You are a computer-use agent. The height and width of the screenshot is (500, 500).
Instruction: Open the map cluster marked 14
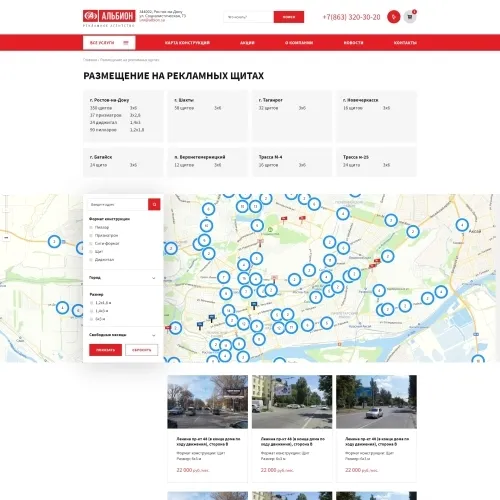click(228, 311)
